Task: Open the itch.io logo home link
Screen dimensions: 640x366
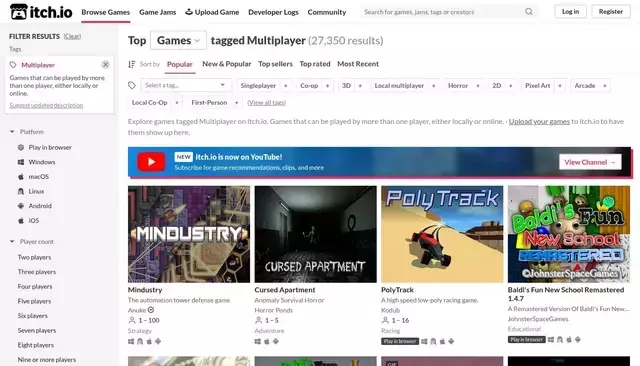Action: coord(41,12)
